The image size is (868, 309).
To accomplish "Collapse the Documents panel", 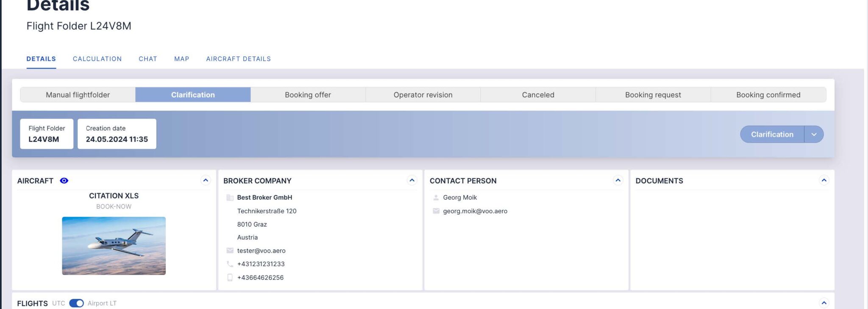I will click(x=824, y=180).
